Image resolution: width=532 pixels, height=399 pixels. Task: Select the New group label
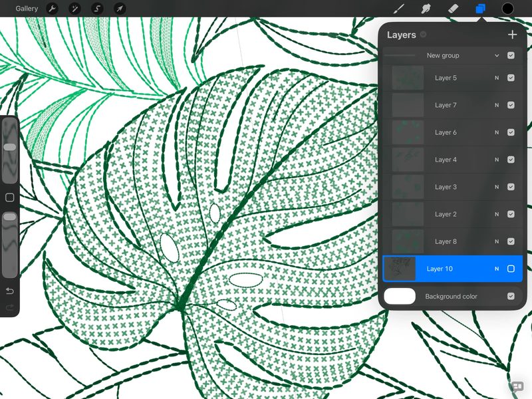pyautogui.click(x=443, y=55)
